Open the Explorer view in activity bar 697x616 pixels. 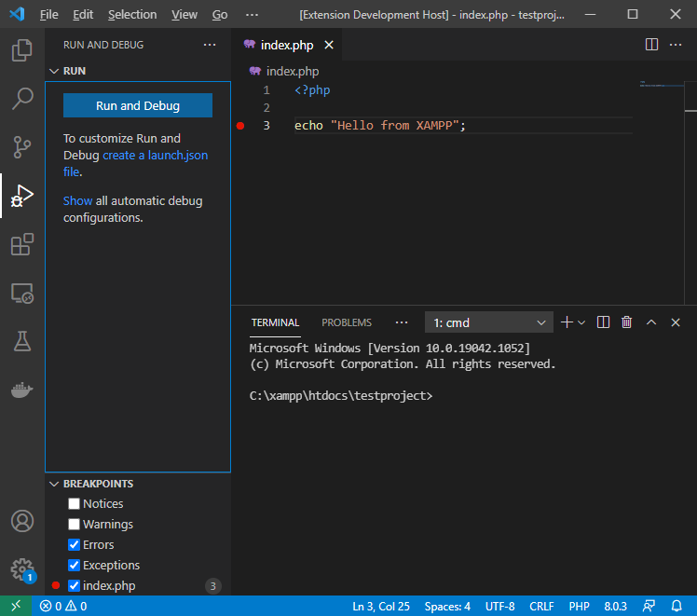click(21, 49)
